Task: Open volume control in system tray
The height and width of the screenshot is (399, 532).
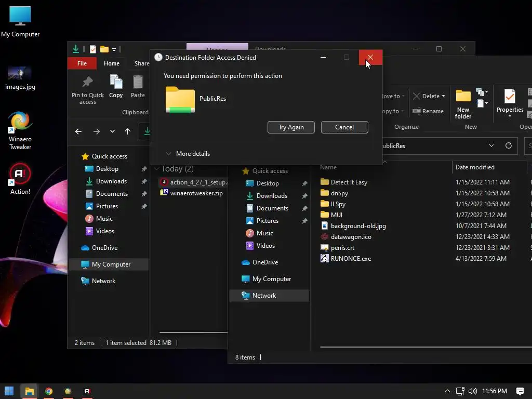Action: 473,391
